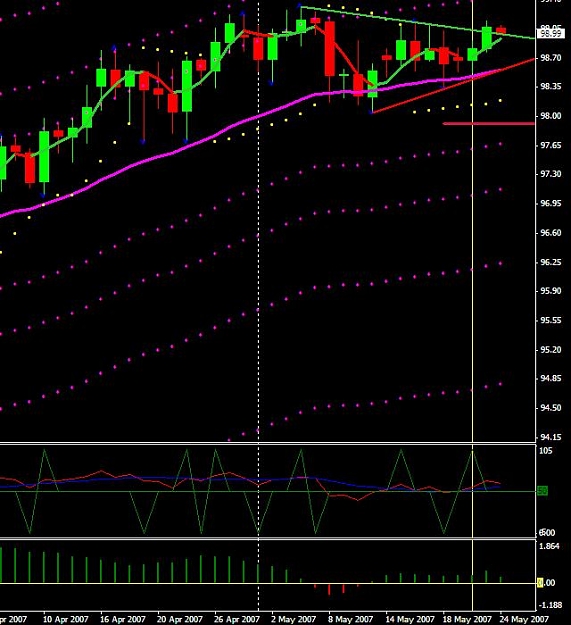Image resolution: width=571 pixels, height=625 pixels.
Task: Click the 95.90 price axis label
Action: click(x=550, y=291)
